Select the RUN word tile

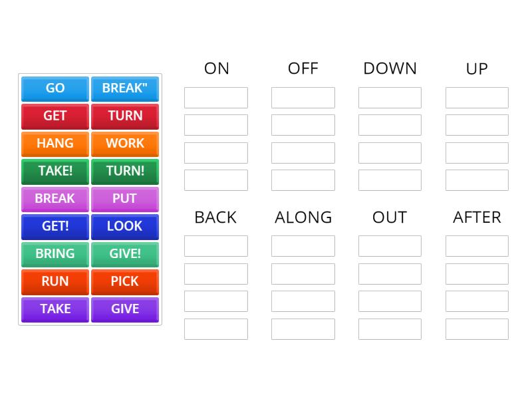point(55,281)
